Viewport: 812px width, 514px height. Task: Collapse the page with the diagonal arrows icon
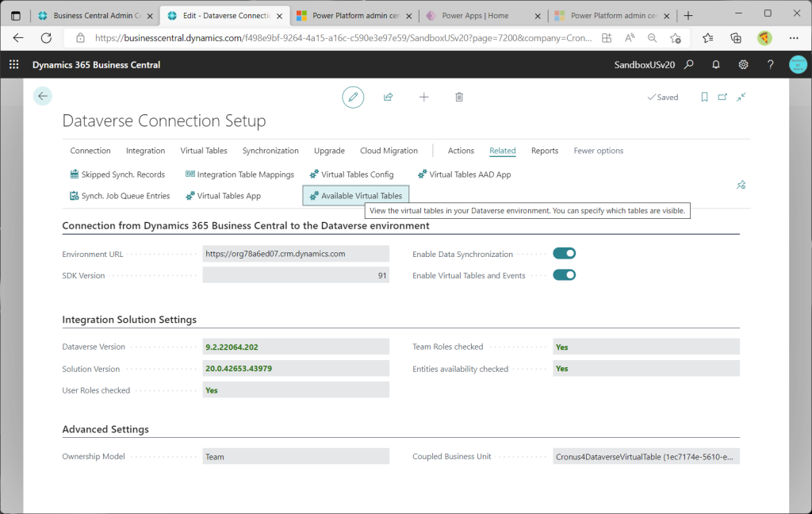point(741,97)
